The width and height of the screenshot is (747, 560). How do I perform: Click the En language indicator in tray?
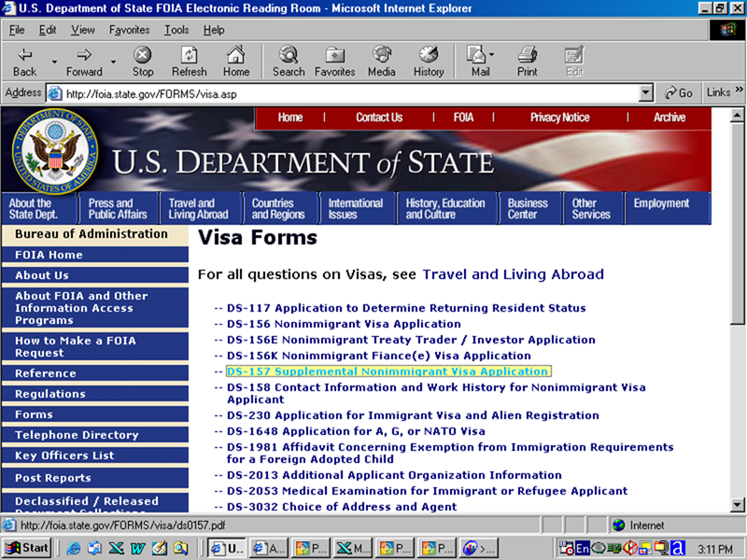pyautogui.click(x=582, y=548)
